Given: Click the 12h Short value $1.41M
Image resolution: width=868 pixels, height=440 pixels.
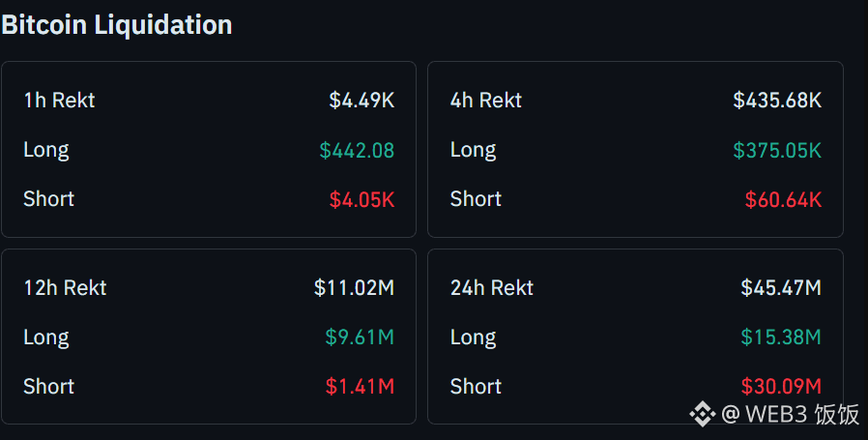Looking at the screenshot, I should tap(360, 386).
